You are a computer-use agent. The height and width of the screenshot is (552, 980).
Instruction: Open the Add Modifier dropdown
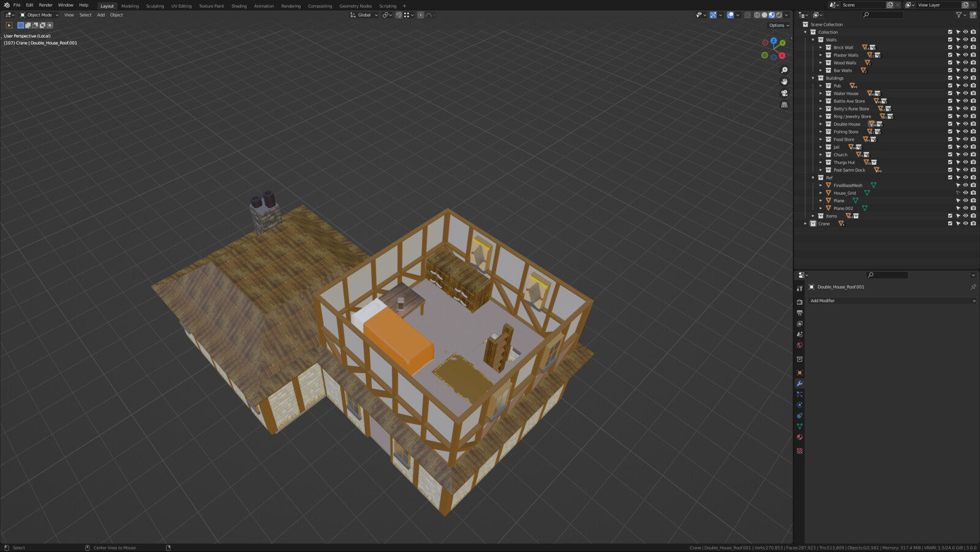coord(892,301)
